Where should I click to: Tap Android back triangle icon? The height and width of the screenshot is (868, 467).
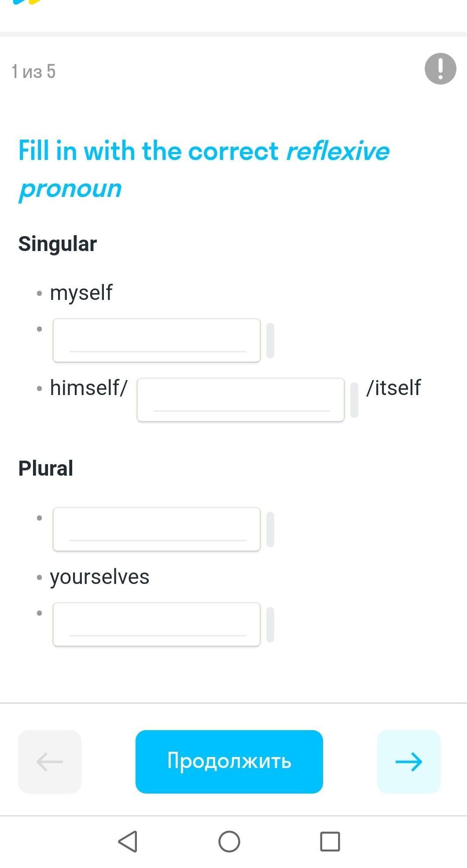[128, 842]
